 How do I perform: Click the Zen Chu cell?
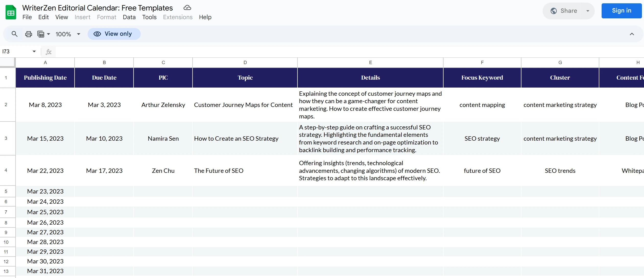pyautogui.click(x=163, y=171)
